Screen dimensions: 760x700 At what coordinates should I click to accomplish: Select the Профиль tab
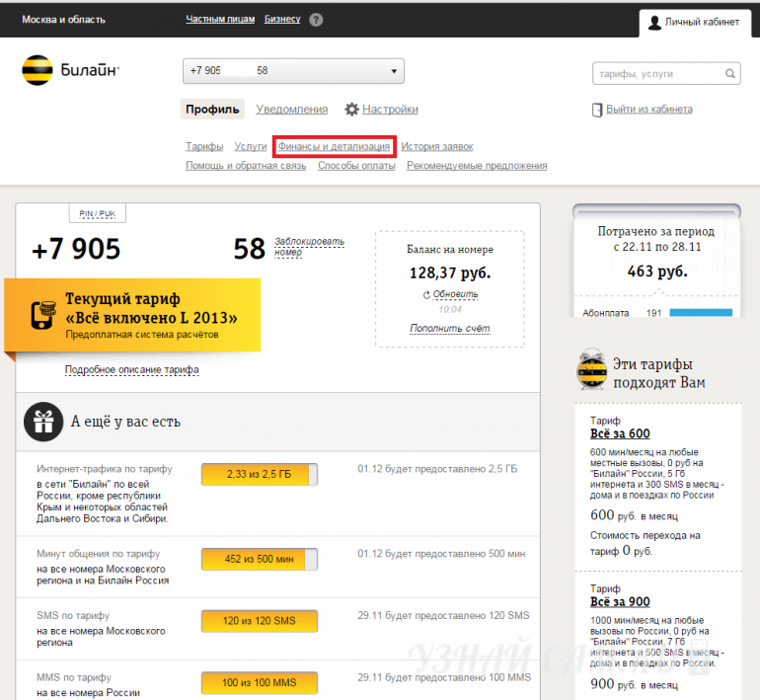click(x=212, y=110)
